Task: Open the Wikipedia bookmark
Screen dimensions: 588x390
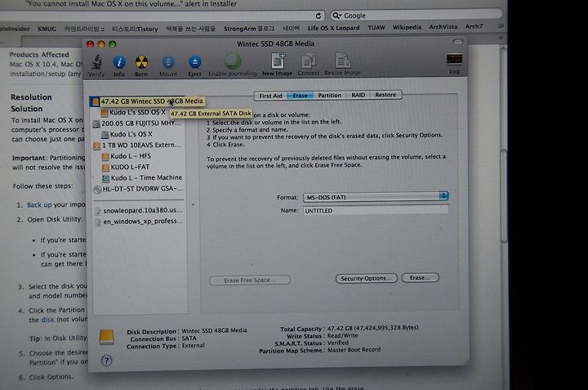Action: (x=407, y=27)
